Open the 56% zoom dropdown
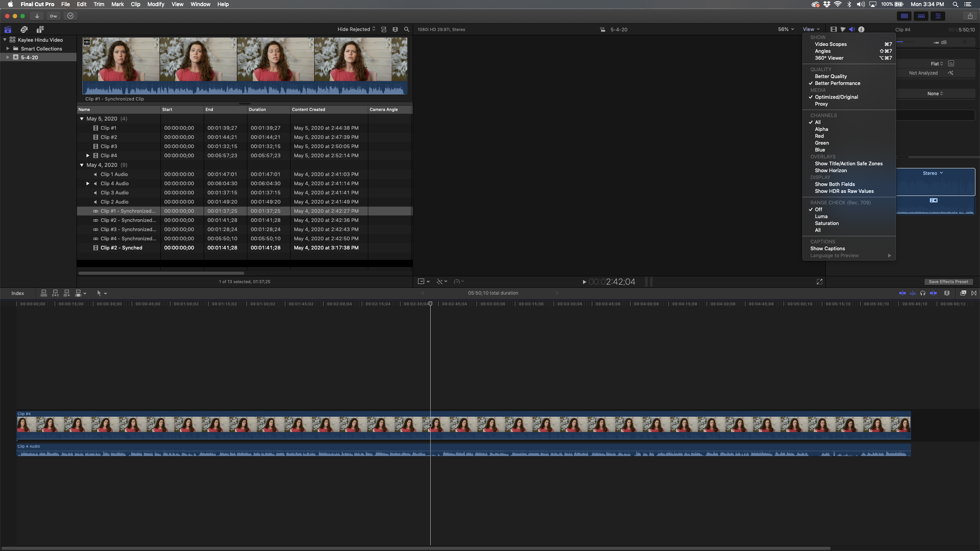This screenshot has width=980, height=551. click(786, 29)
